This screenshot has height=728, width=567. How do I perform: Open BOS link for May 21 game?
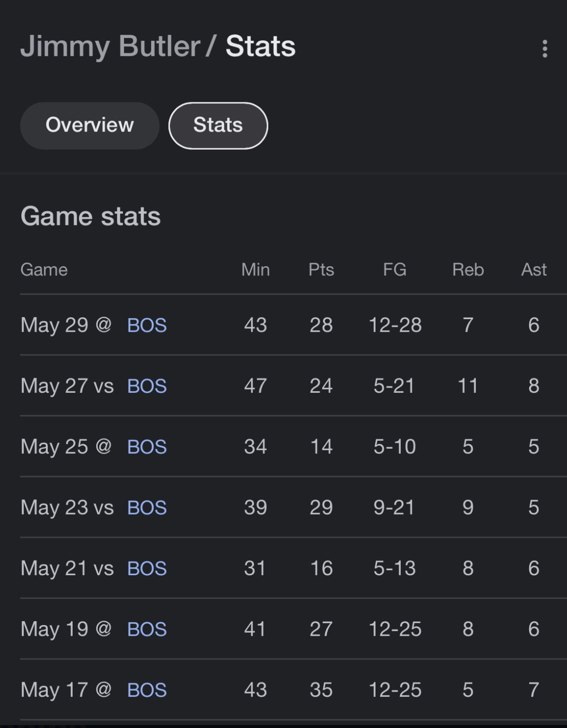coord(147,569)
